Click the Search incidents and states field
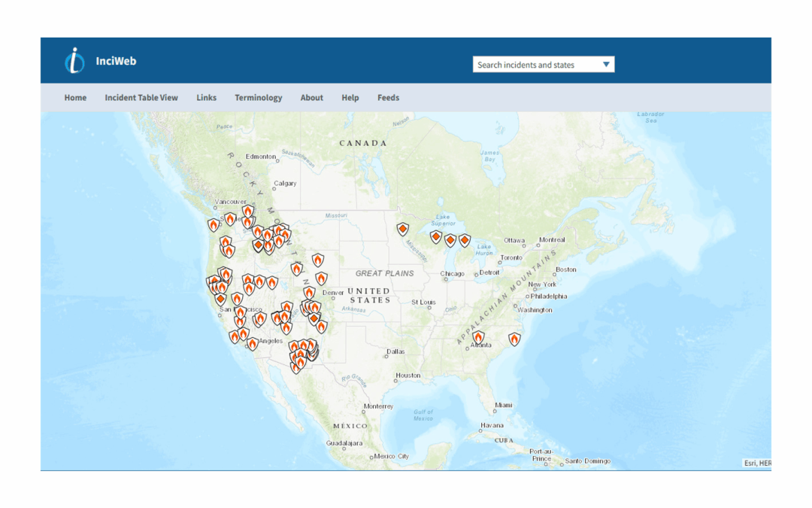Viewport: 812px width, 508px height. pyautogui.click(x=535, y=65)
